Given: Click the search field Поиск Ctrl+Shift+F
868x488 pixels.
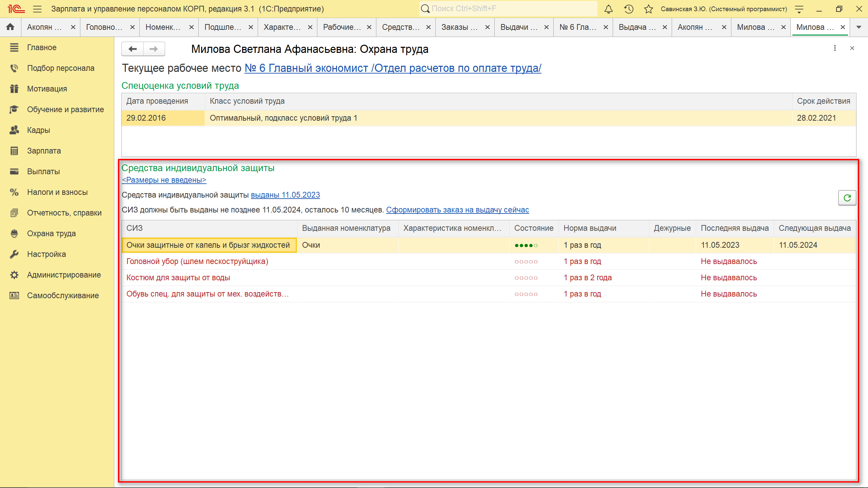Looking at the screenshot, I should pyautogui.click(x=509, y=9).
